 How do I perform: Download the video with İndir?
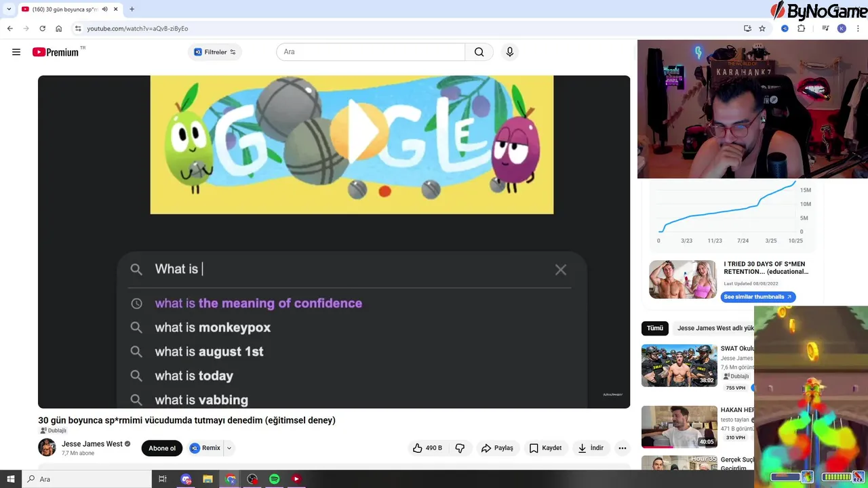coord(591,448)
